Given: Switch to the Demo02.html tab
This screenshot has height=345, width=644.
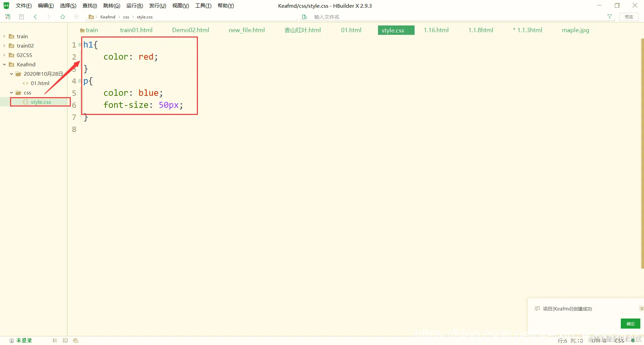Looking at the screenshot, I should tap(191, 30).
